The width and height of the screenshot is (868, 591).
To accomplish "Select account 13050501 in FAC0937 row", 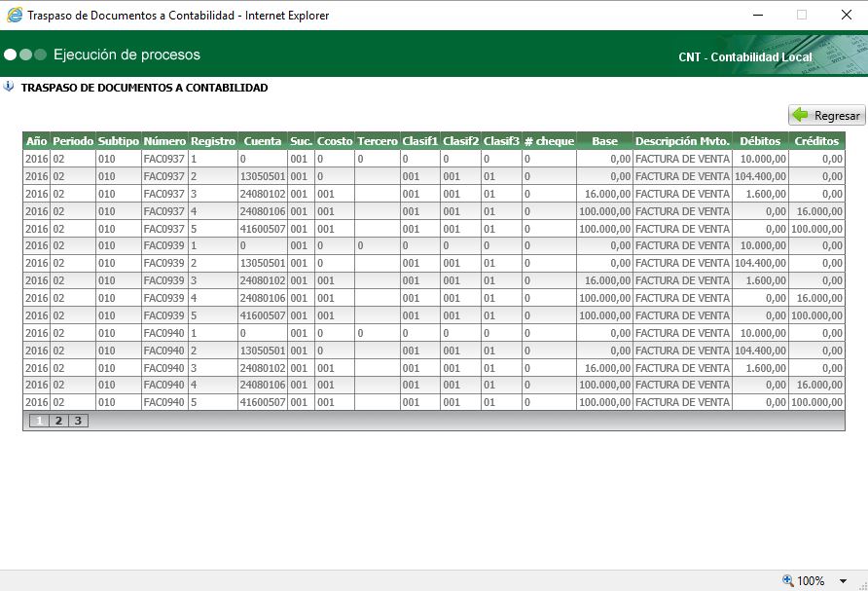I will 263,176.
